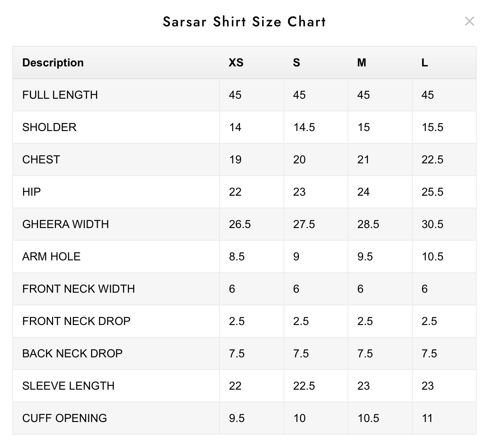Select the Description column header
490x448 pixels.
tap(53, 63)
